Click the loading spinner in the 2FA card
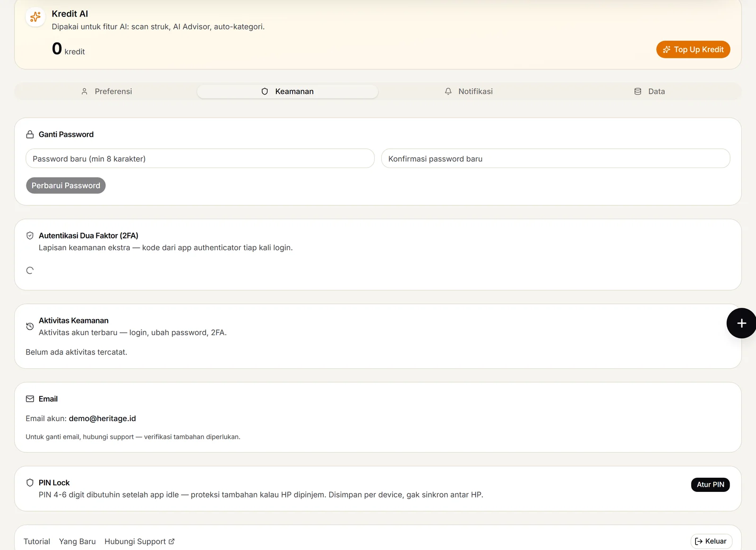756x550 pixels. coord(30,271)
